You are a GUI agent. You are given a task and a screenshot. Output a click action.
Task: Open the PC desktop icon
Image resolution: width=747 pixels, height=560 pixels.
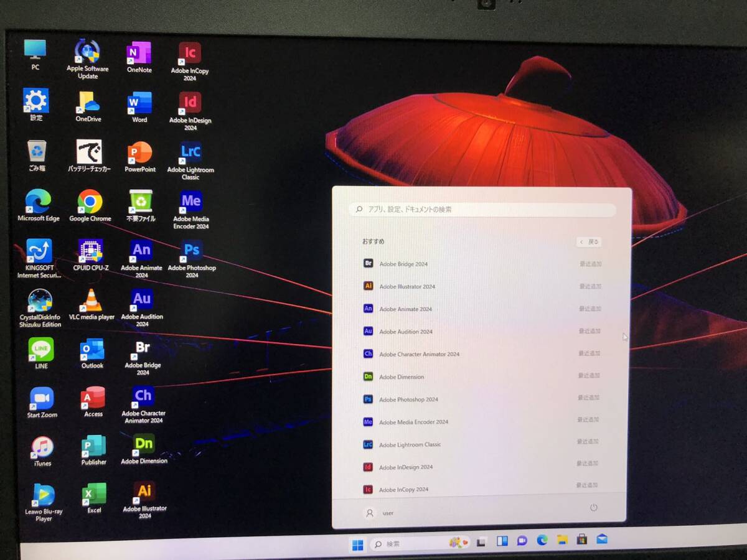[x=35, y=54]
